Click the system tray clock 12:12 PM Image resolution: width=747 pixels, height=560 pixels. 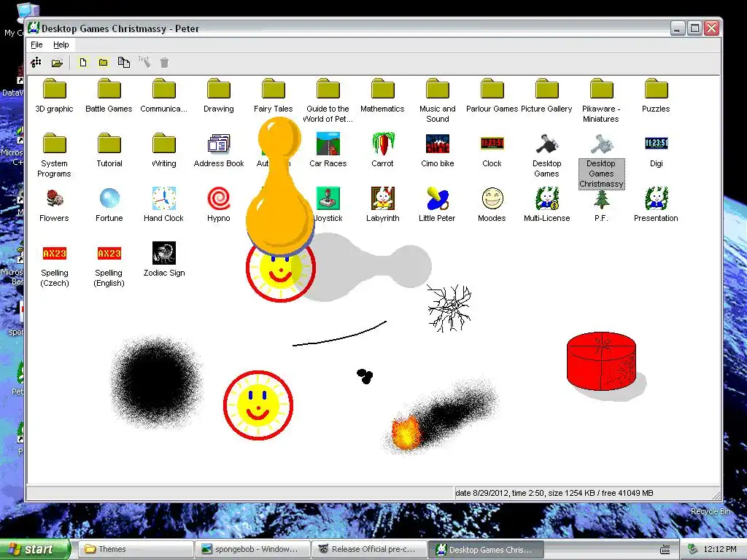[720, 549]
